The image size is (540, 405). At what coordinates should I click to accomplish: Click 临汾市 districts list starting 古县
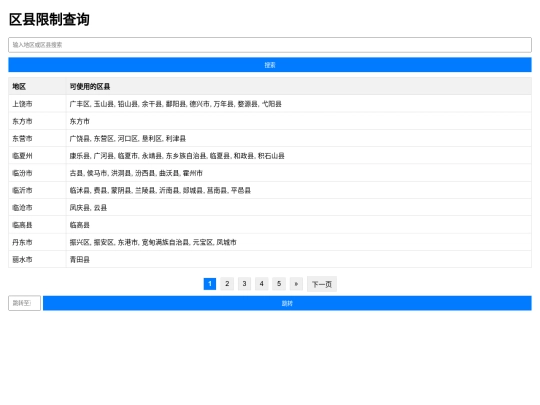click(299, 173)
